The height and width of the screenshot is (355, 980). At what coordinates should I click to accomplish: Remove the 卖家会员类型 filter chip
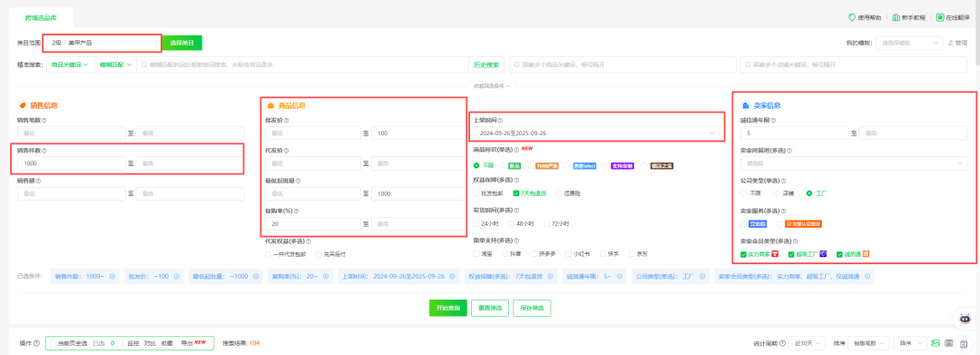coord(867,276)
